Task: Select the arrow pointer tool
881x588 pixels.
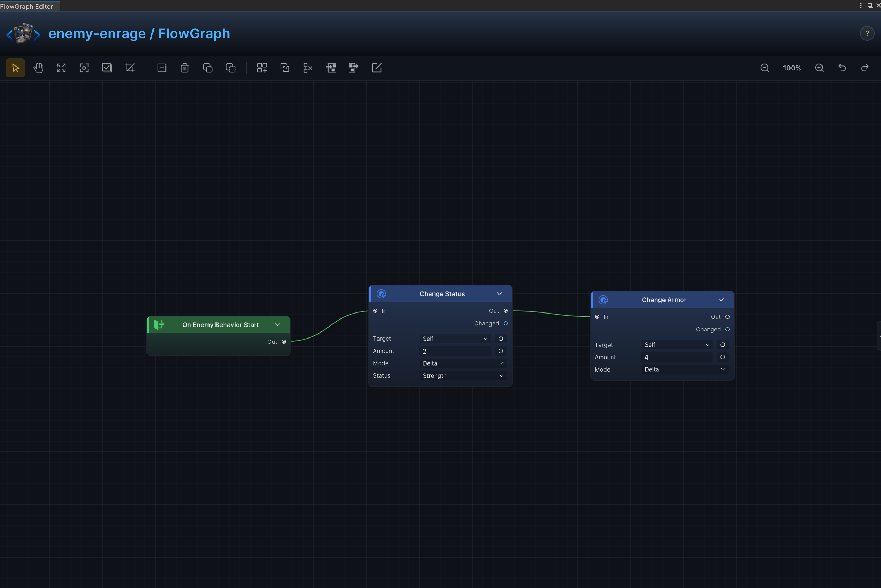Action: (15, 68)
